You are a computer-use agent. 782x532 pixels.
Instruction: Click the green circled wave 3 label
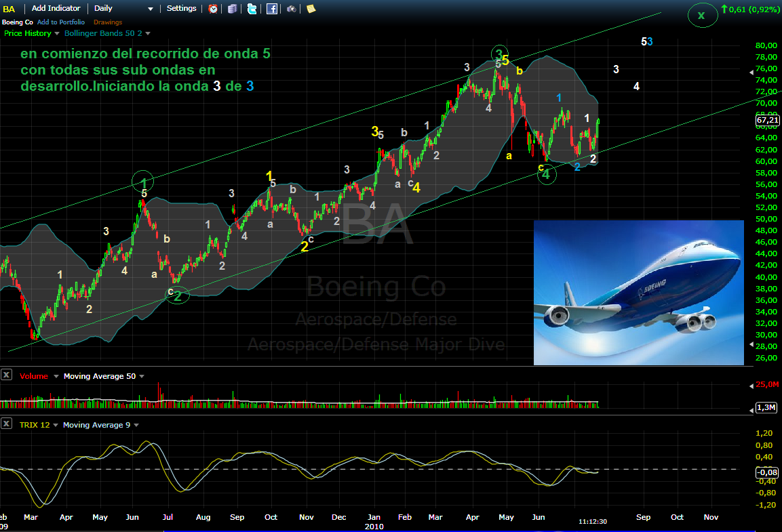pos(499,54)
